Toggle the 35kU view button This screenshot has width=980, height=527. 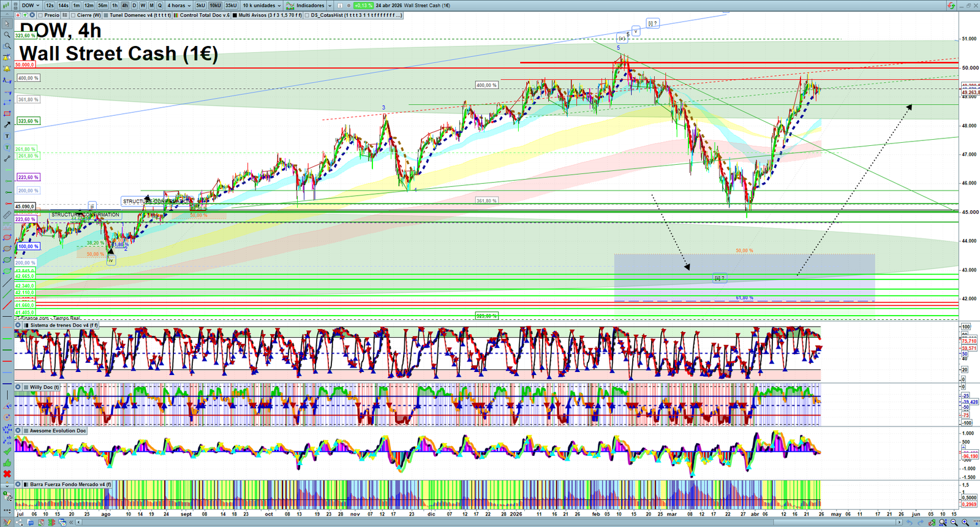coord(231,6)
